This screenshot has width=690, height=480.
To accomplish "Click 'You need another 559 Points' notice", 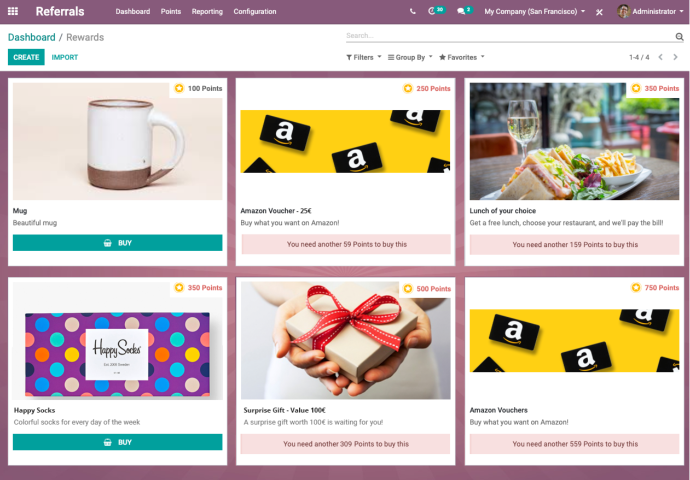I will point(574,444).
